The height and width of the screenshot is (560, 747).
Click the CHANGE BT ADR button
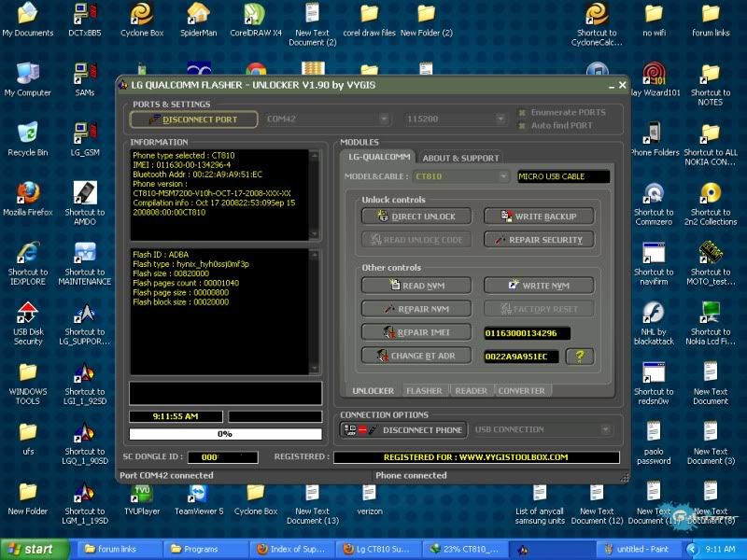[416, 356]
